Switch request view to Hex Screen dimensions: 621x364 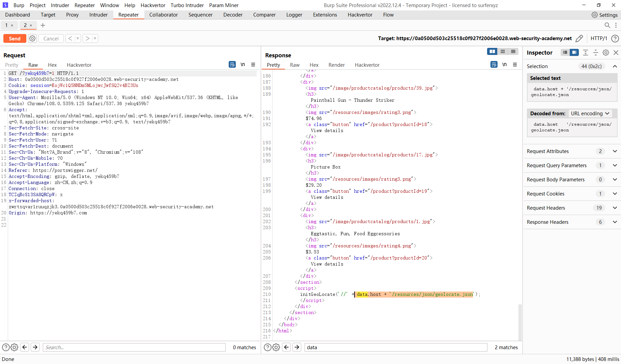pos(52,65)
